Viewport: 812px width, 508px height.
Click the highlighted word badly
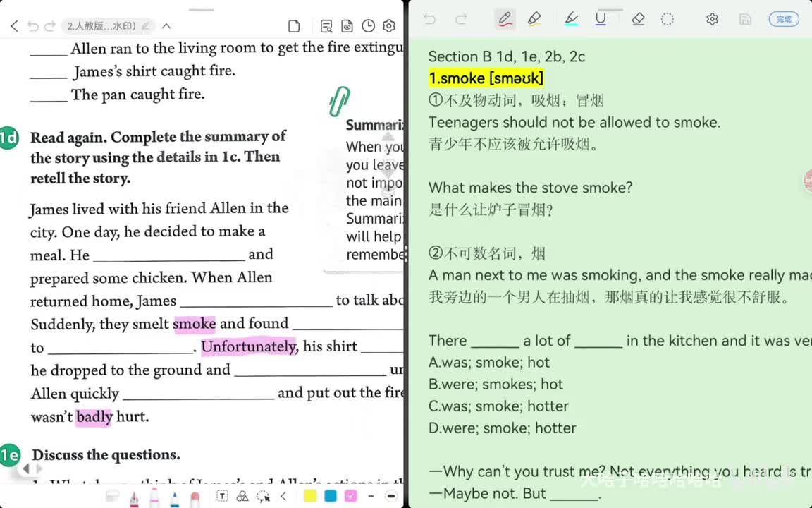coord(94,417)
